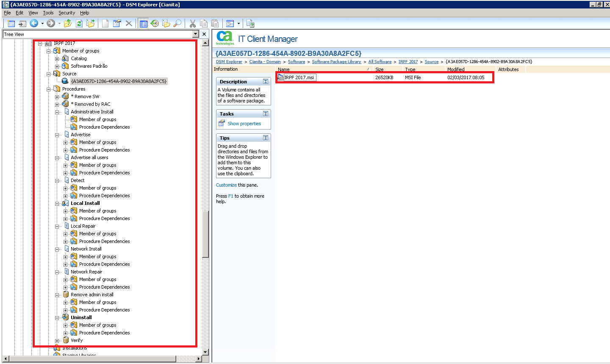Click the magnifying glass search icon
Screen dimensions: 610x364
177,23
